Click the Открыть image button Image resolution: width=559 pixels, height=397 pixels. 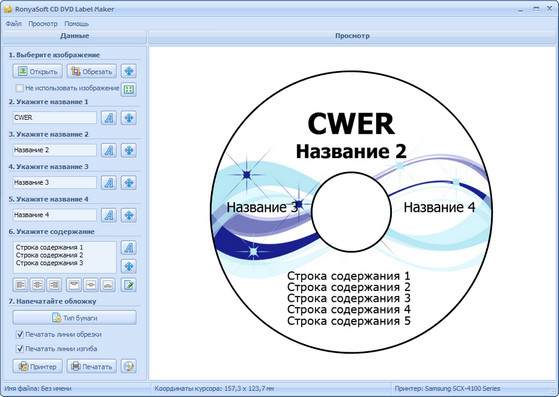(38, 71)
